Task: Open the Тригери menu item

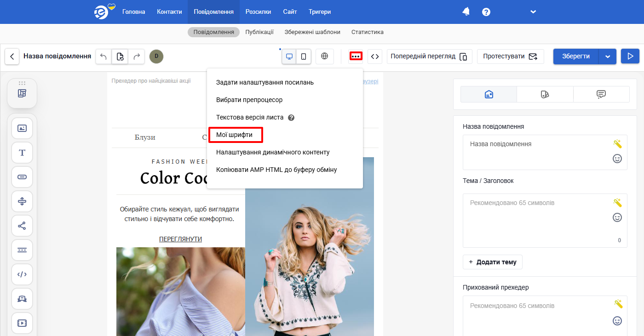Action: pyautogui.click(x=320, y=12)
